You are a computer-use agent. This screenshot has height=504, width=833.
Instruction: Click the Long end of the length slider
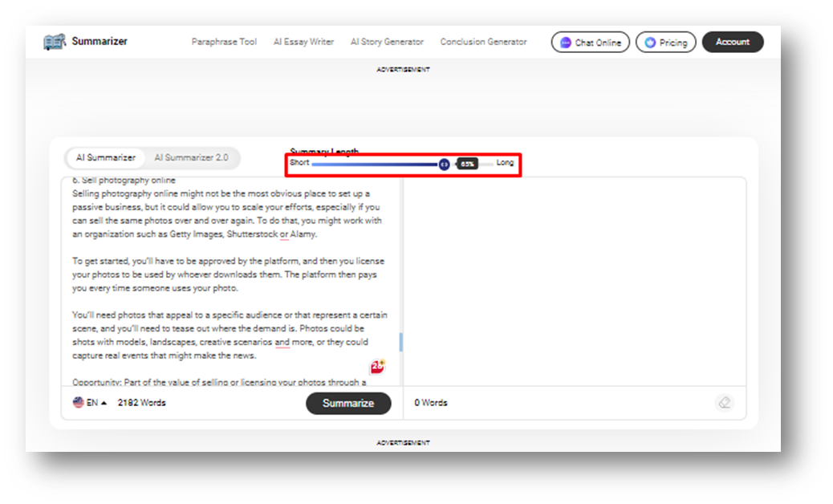(505, 163)
